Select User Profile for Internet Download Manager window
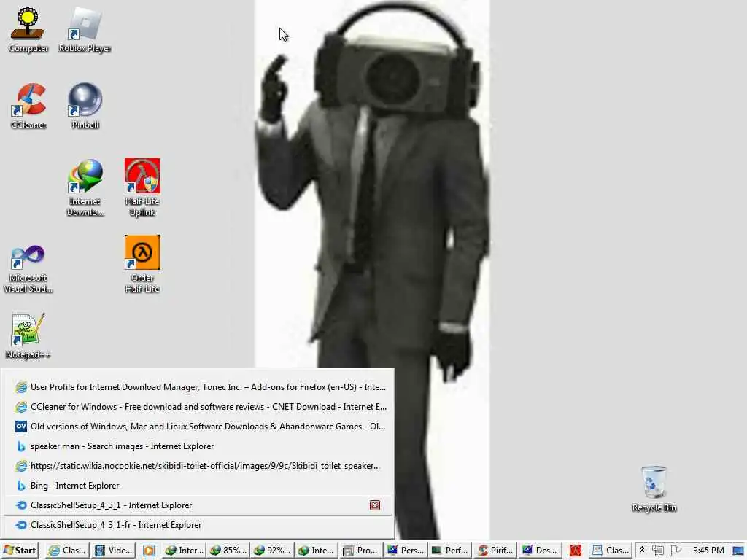The height and width of the screenshot is (560, 747). point(198,387)
